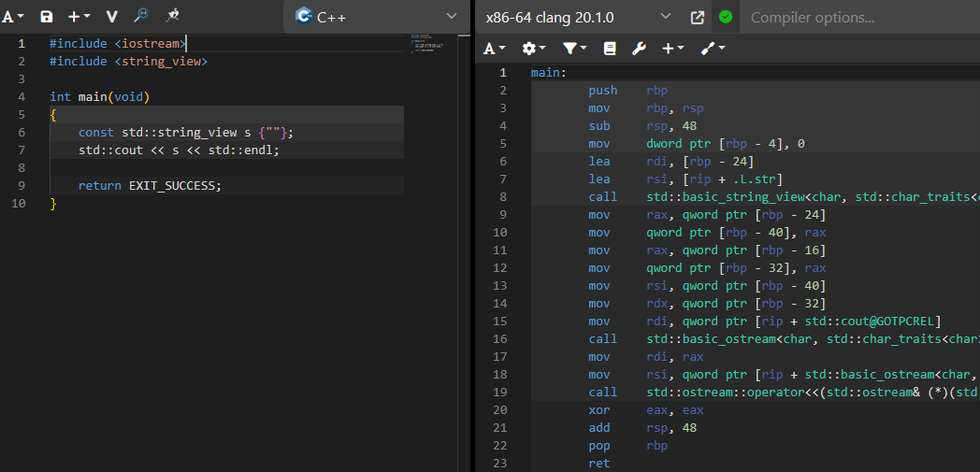Open the output filter funnel menu
The width and height of the screenshot is (980, 472).
click(x=575, y=49)
